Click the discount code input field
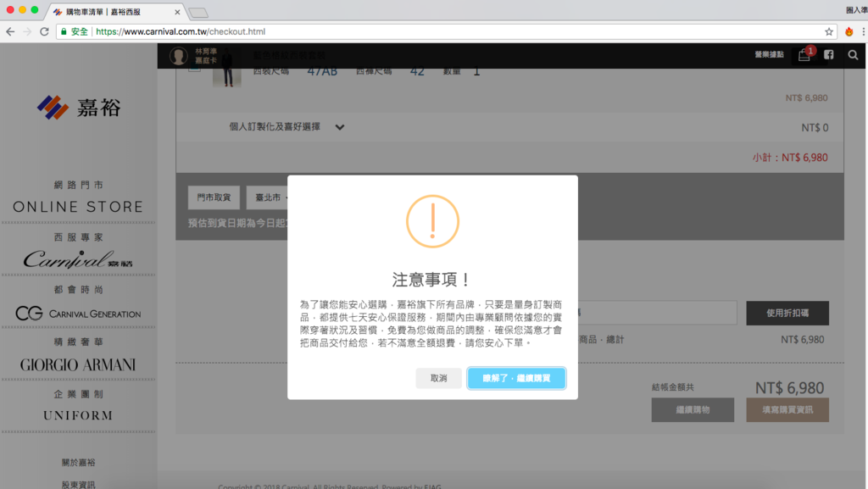 click(657, 313)
